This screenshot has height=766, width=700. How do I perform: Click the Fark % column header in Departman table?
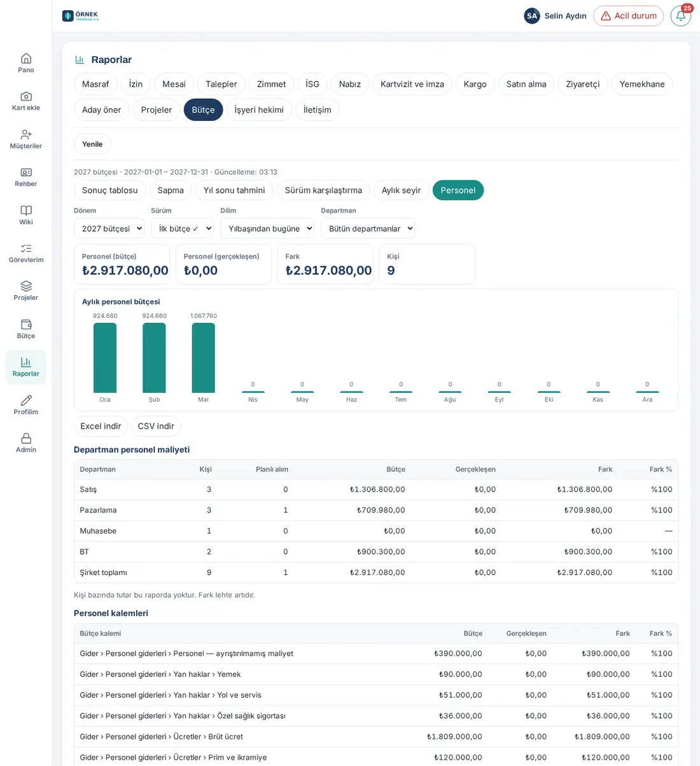pyautogui.click(x=661, y=469)
